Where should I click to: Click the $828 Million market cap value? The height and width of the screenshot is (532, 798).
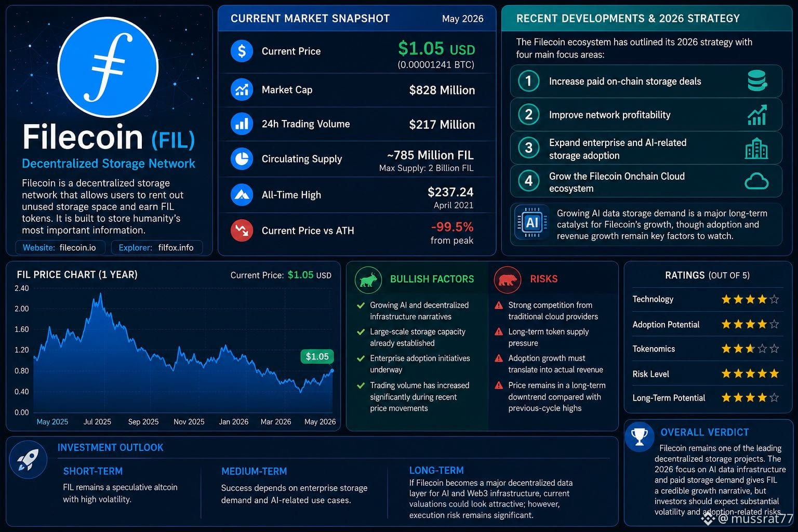[x=442, y=90]
